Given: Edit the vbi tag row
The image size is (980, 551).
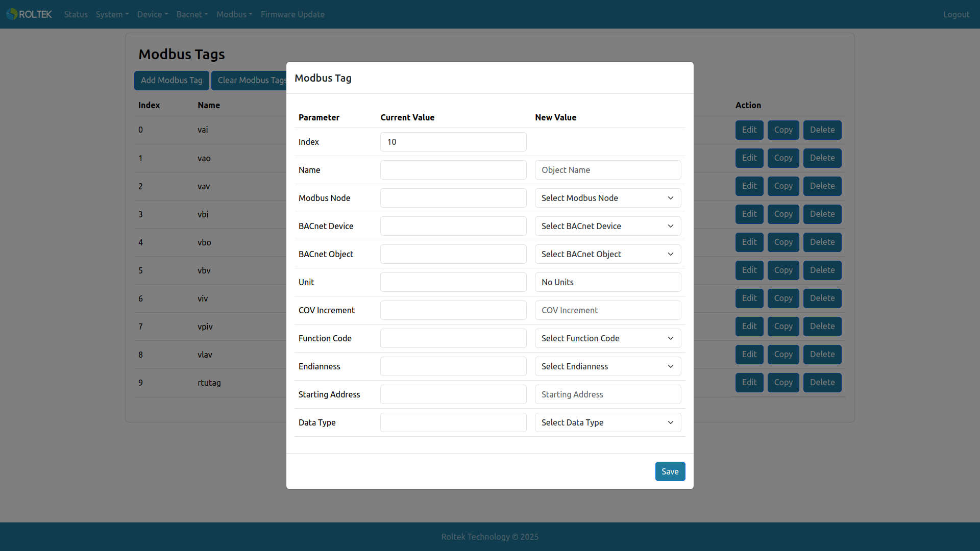Looking at the screenshot, I should coord(749,214).
